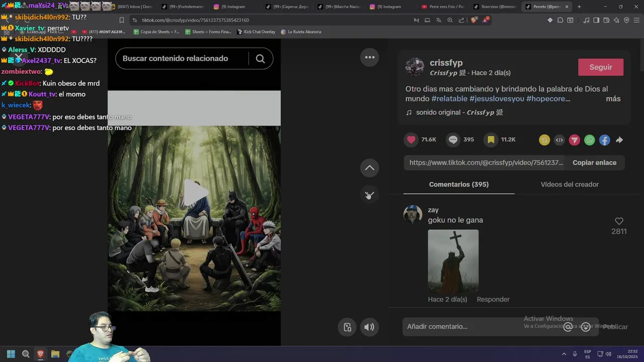Follow crissfyp with the Seguir button

point(601,67)
